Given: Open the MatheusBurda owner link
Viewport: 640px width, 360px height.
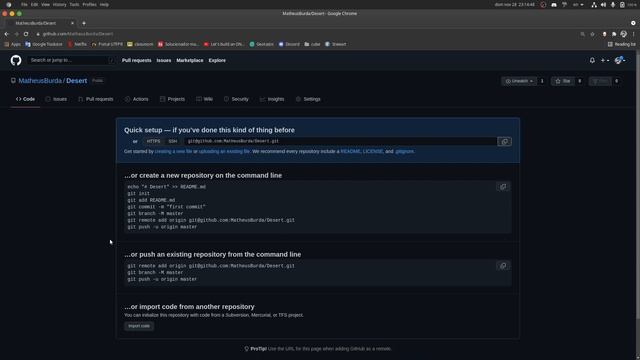Looking at the screenshot, I should (x=40, y=81).
